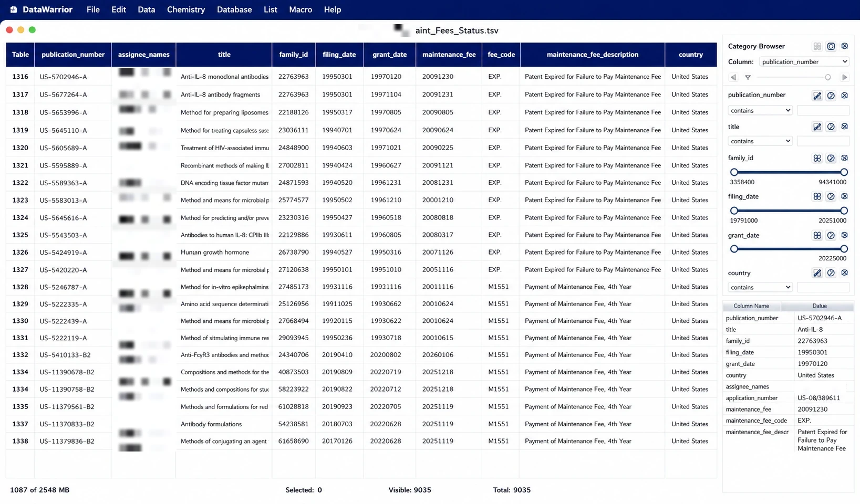Screen dimensions: 860x504
Task: Click the country filter text input field
Action: tap(823, 287)
